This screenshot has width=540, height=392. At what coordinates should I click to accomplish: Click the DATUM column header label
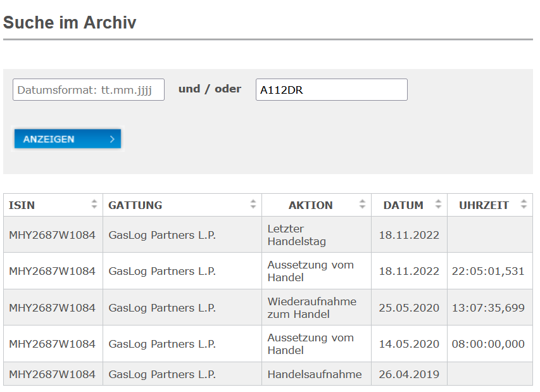click(x=403, y=205)
